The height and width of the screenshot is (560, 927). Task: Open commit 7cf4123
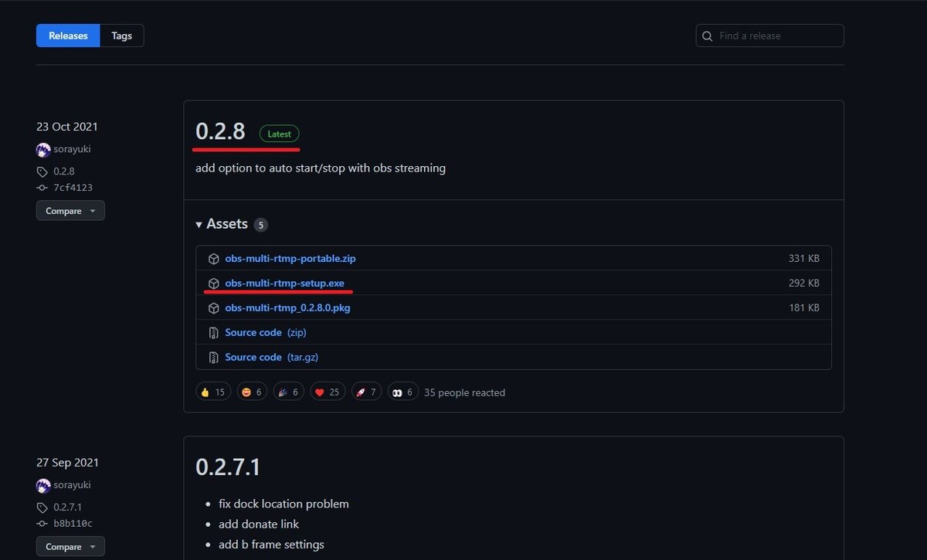(x=73, y=188)
